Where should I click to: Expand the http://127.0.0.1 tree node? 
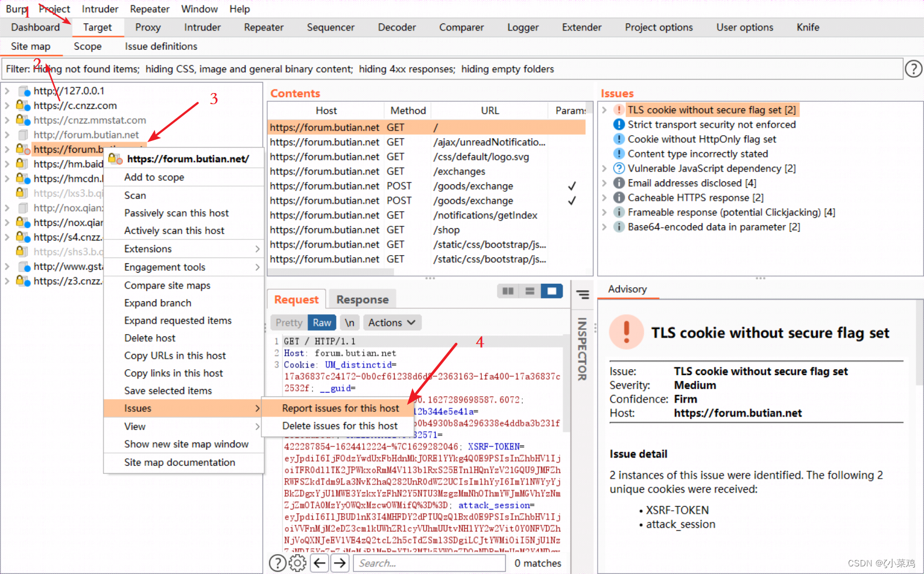(x=7, y=91)
